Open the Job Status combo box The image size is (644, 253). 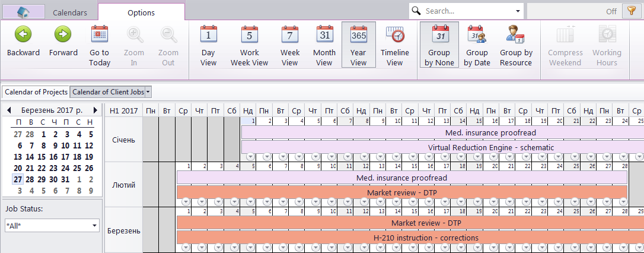[51, 226]
